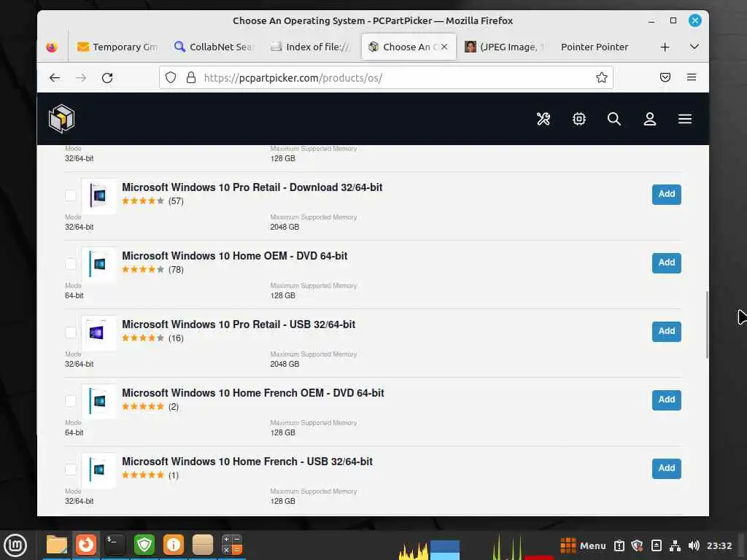Screen dimensions: 747x560
Task: Add Windows 10 Home French USB to build
Action: tap(666, 468)
